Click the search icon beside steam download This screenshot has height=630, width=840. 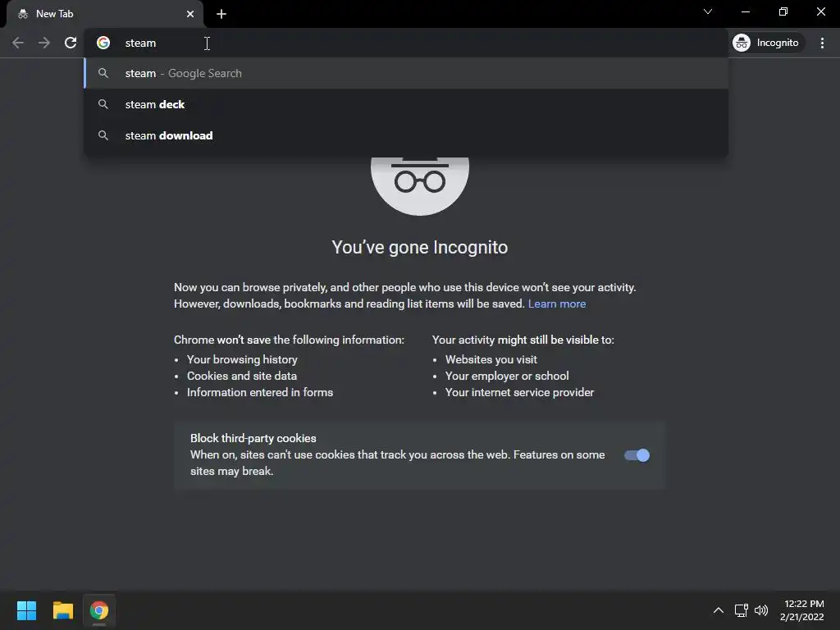pyautogui.click(x=103, y=135)
